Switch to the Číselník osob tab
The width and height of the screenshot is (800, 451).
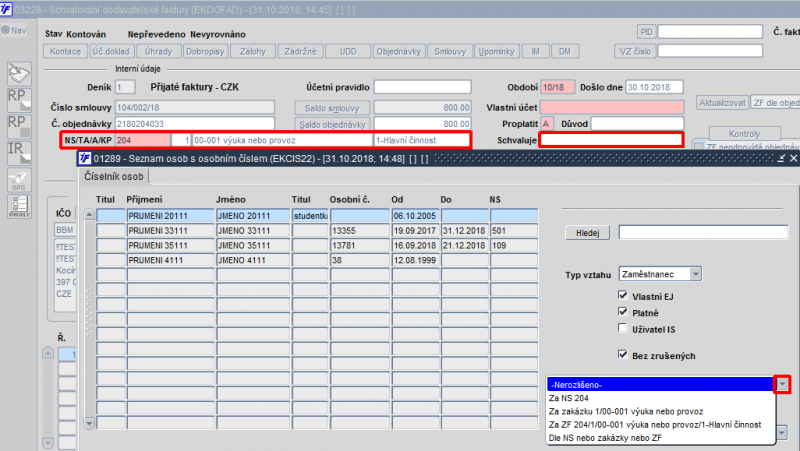[113, 178]
